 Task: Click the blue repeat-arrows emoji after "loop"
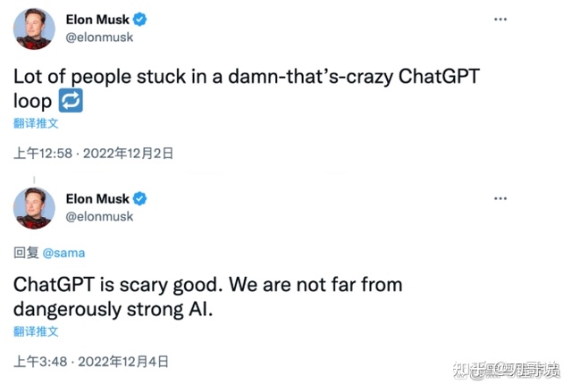(x=71, y=101)
